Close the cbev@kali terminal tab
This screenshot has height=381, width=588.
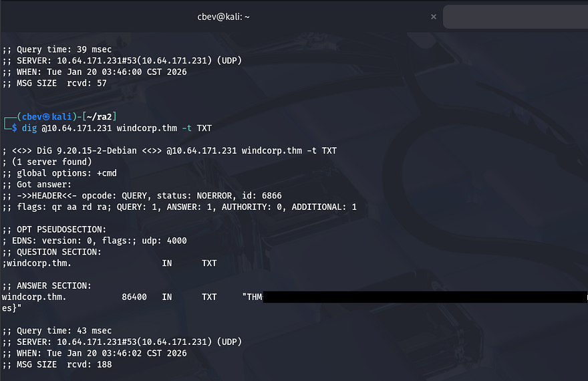[x=434, y=16]
